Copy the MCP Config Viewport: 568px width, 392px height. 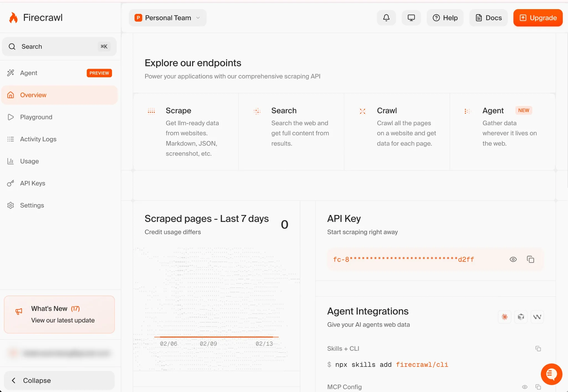pos(538,387)
